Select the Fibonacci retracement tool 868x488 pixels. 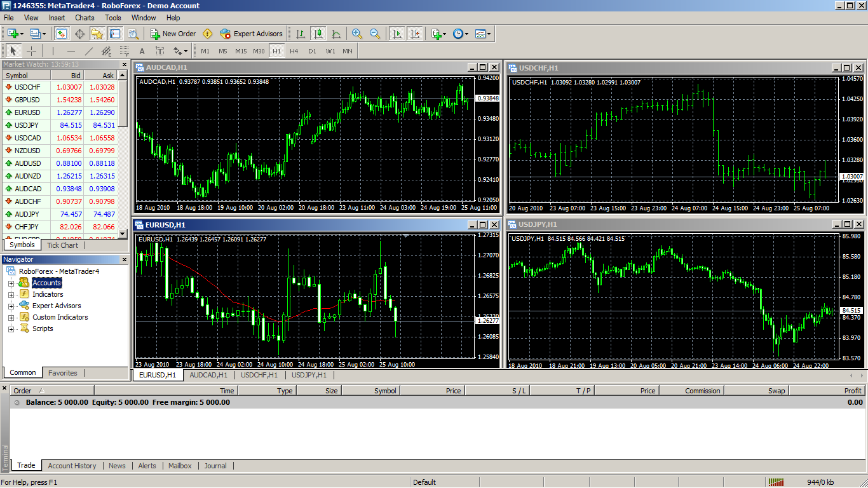(125, 51)
